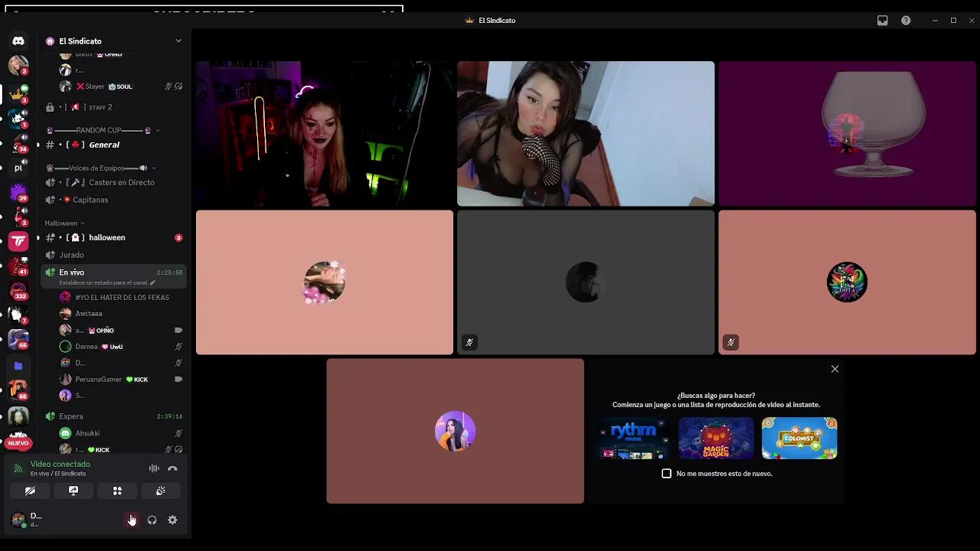This screenshot has height=551, width=980.
Task: Click muted mic icon next to Darnea
Action: pos(178,347)
